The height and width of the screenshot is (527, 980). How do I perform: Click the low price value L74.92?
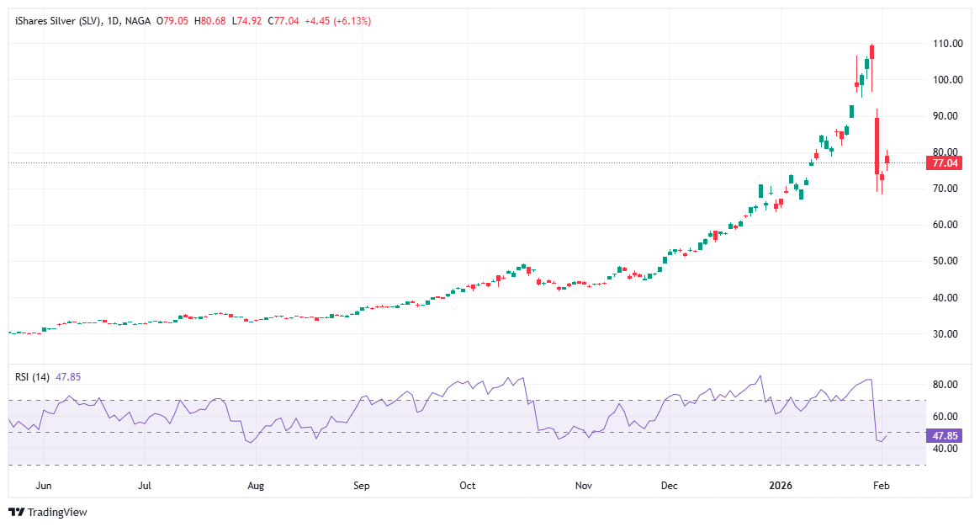pos(246,21)
